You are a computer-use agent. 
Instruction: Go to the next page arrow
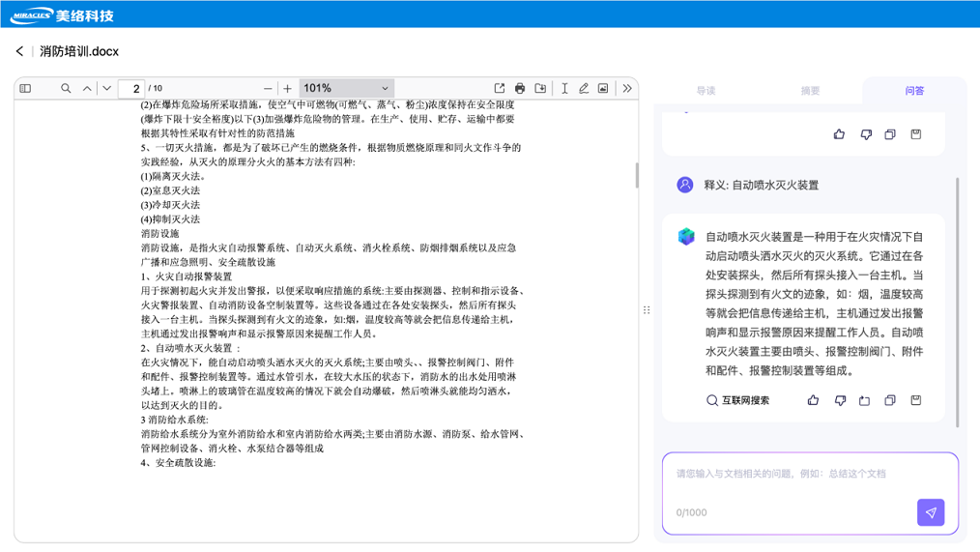click(106, 88)
